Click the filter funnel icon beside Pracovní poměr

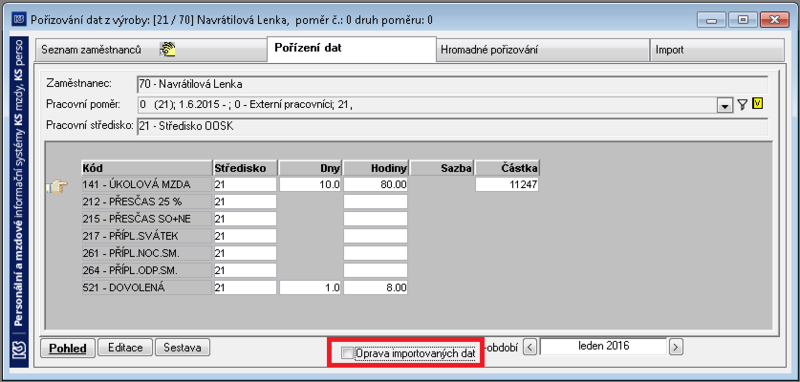pos(742,105)
